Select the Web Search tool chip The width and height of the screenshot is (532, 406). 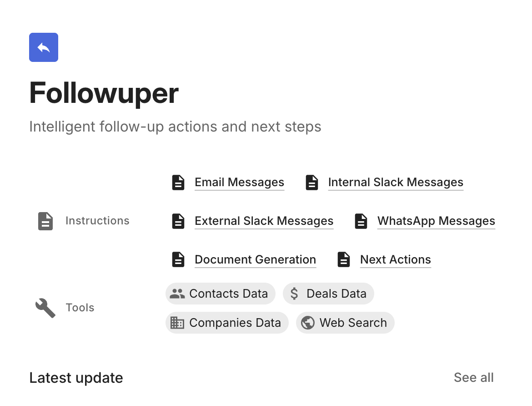coord(345,323)
